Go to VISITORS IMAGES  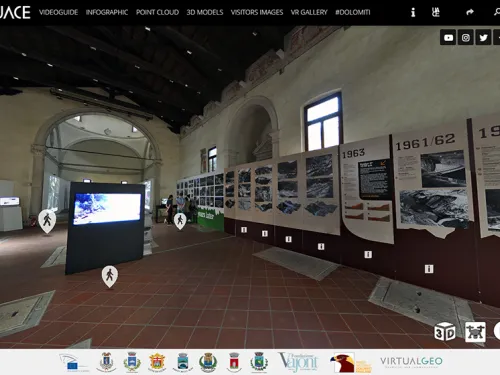(x=257, y=12)
